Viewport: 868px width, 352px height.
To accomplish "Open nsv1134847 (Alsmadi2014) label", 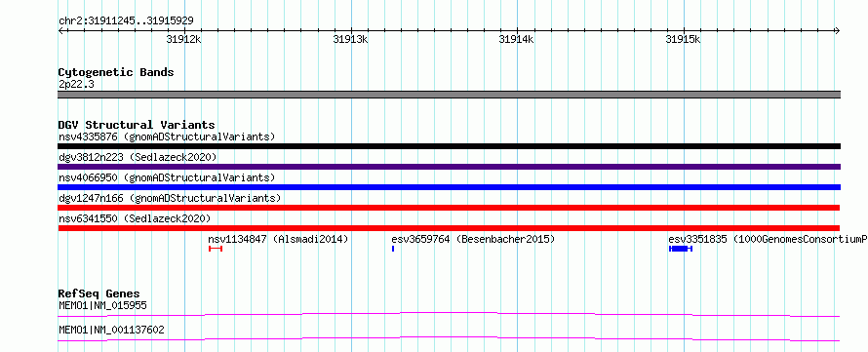I will point(278,239).
